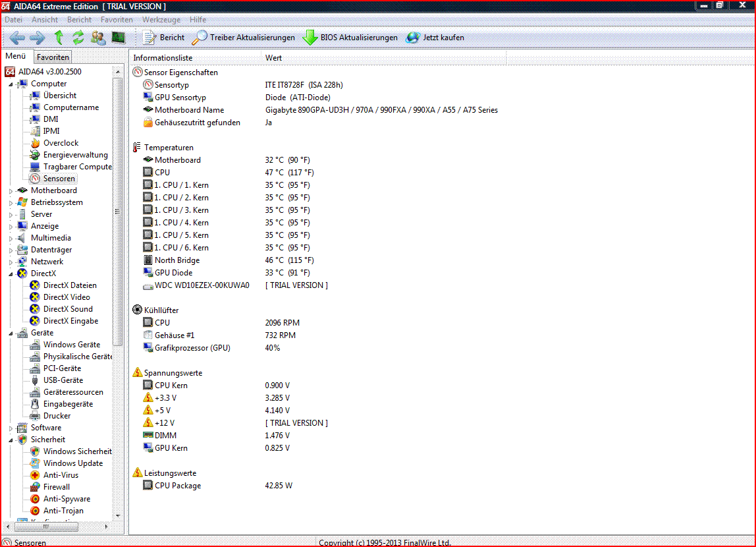
Task: Select Sensoren in the tree
Action: click(59, 179)
